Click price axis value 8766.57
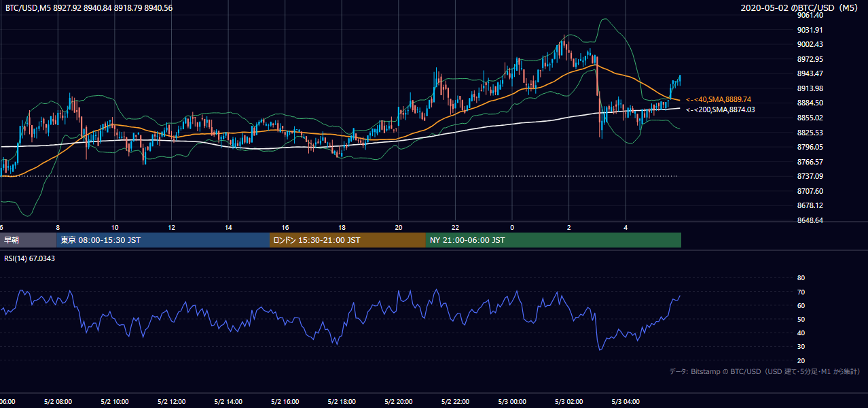Image resolution: width=868 pixels, height=408 pixels. tap(810, 162)
